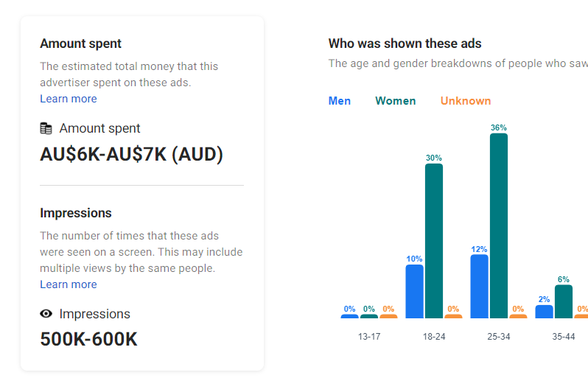Image resolution: width=588 pixels, height=392 pixels.
Task: Select the 12% Men bar for 25-34
Action: 479,287
